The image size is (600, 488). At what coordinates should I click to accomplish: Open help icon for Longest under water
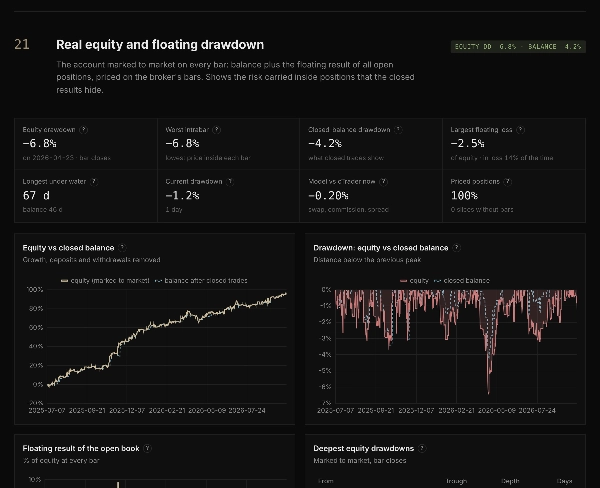(x=94, y=182)
